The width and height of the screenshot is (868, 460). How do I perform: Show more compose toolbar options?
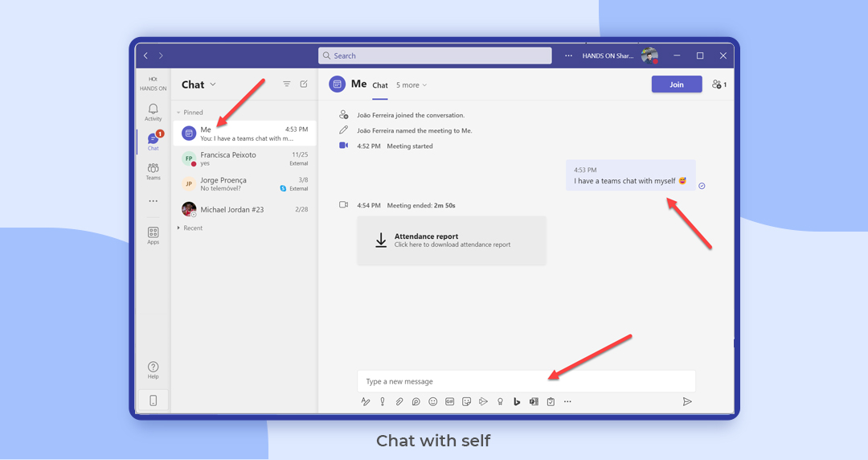pos(567,402)
